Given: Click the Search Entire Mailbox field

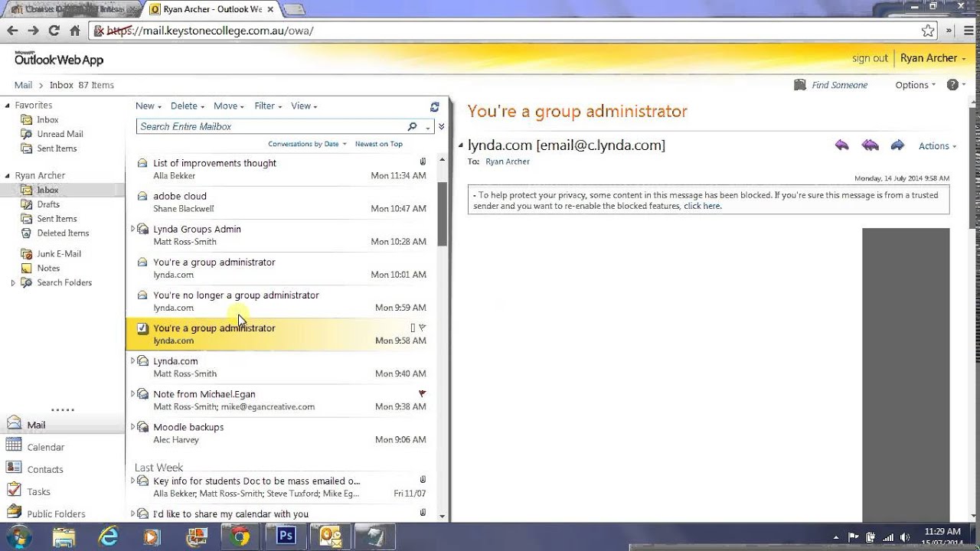Looking at the screenshot, I should tap(272, 126).
